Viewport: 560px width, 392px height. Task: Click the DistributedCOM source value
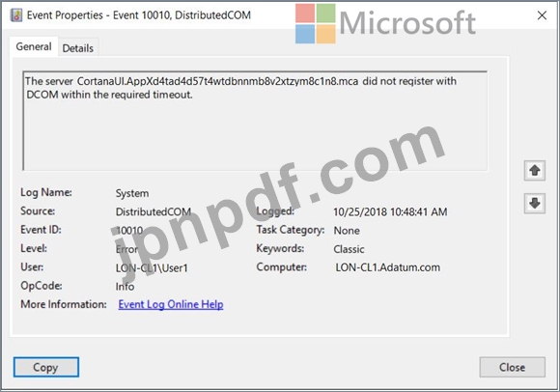click(x=154, y=211)
